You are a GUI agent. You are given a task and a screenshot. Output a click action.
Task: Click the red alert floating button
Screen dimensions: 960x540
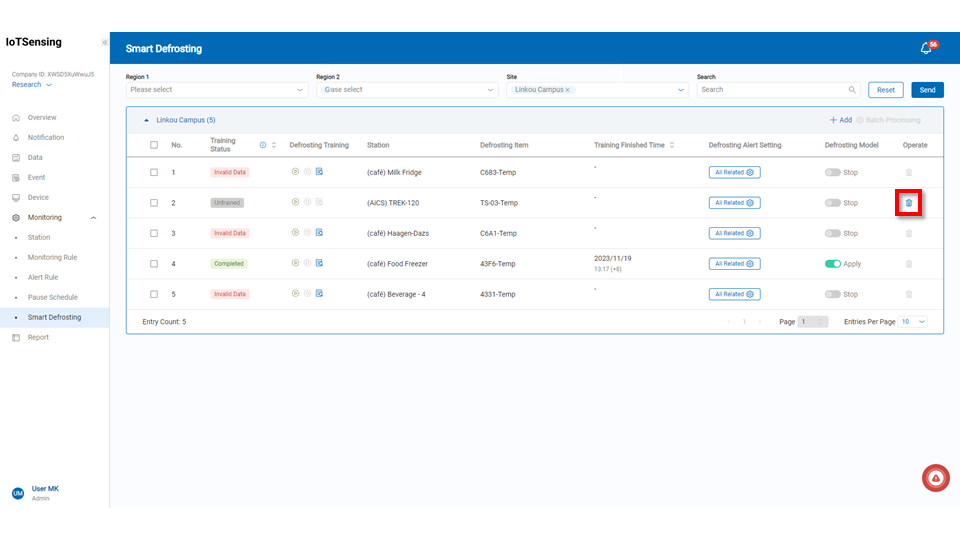tap(935, 479)
